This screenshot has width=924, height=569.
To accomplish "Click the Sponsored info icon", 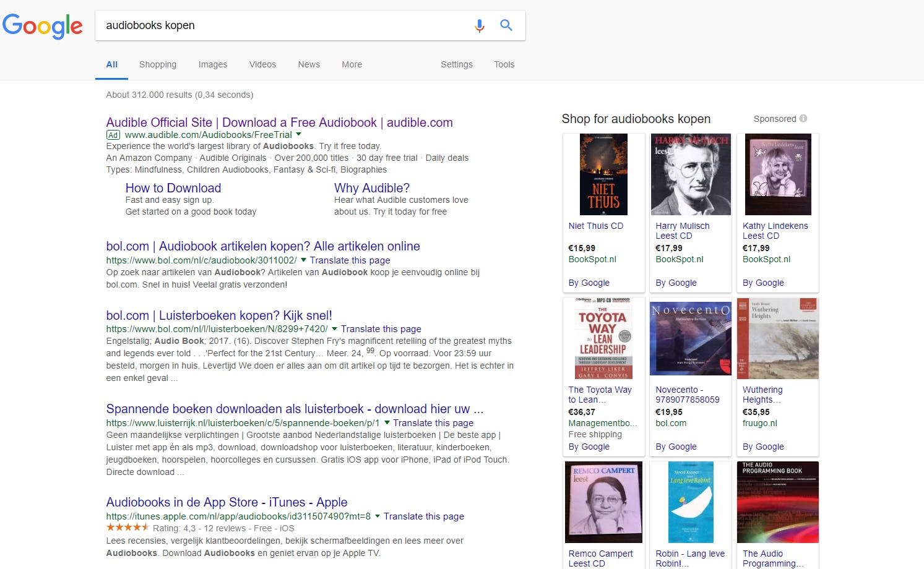I will click(803, 119).
